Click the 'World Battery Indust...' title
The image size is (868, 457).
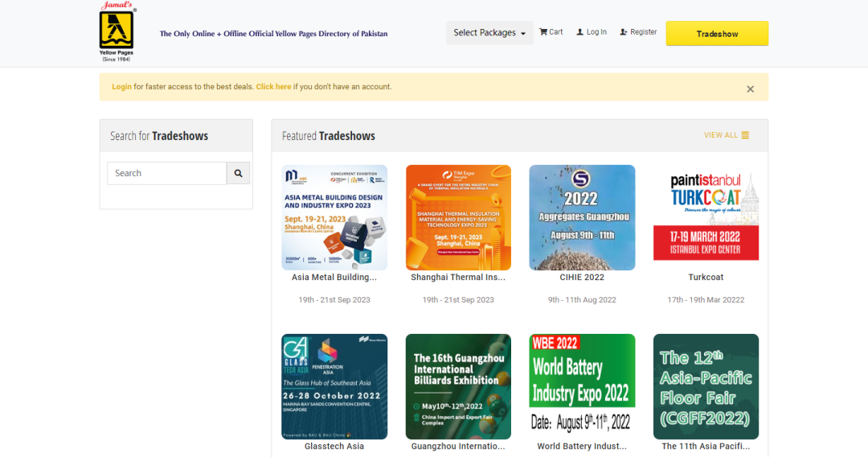(x=582, y=447)
